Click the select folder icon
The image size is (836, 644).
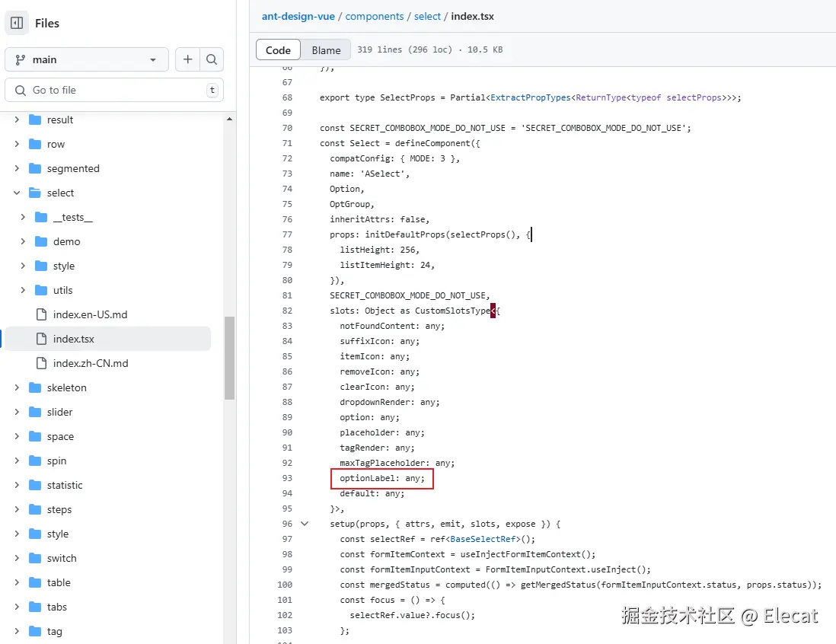click(35, 193)
